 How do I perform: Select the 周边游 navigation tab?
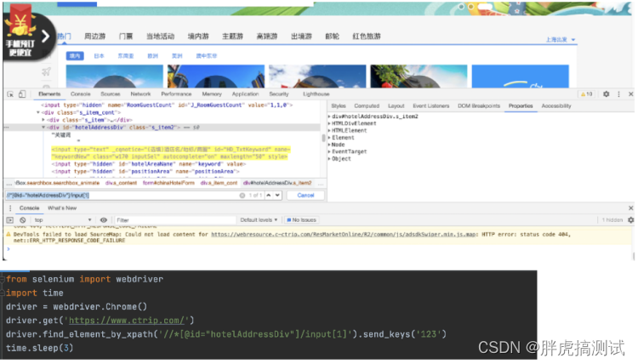(94, 37)
